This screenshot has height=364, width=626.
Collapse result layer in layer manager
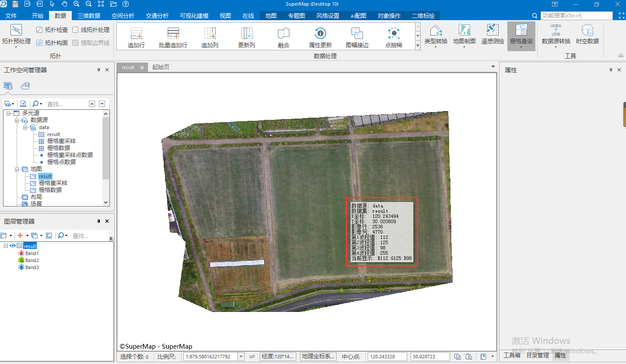point(6,246)
